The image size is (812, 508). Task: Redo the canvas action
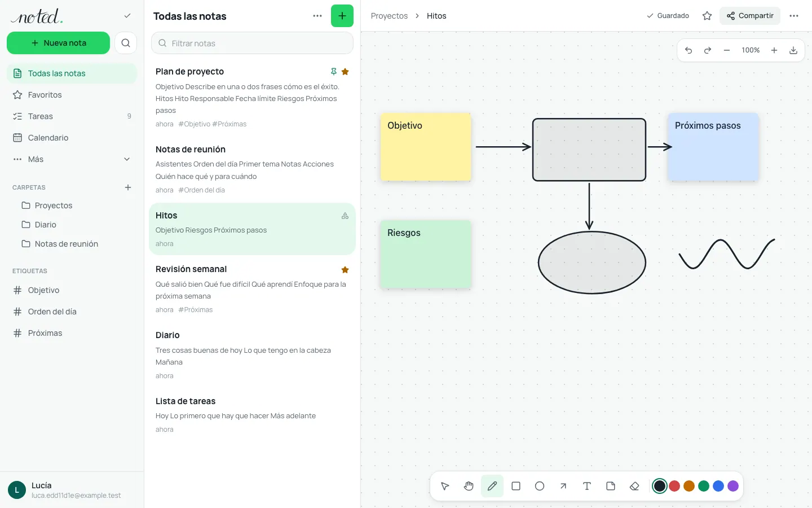pyautogui.click(x=708, y=50)
